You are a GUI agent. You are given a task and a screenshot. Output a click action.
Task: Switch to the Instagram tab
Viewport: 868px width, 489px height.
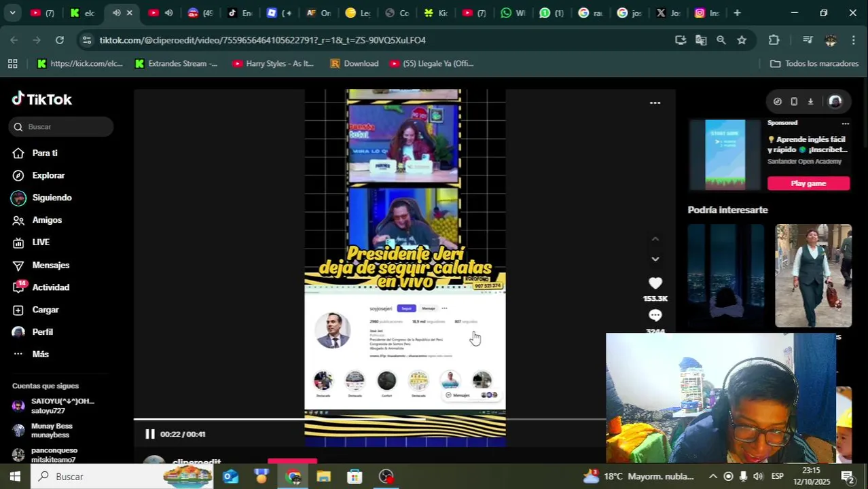pos(708,13)
